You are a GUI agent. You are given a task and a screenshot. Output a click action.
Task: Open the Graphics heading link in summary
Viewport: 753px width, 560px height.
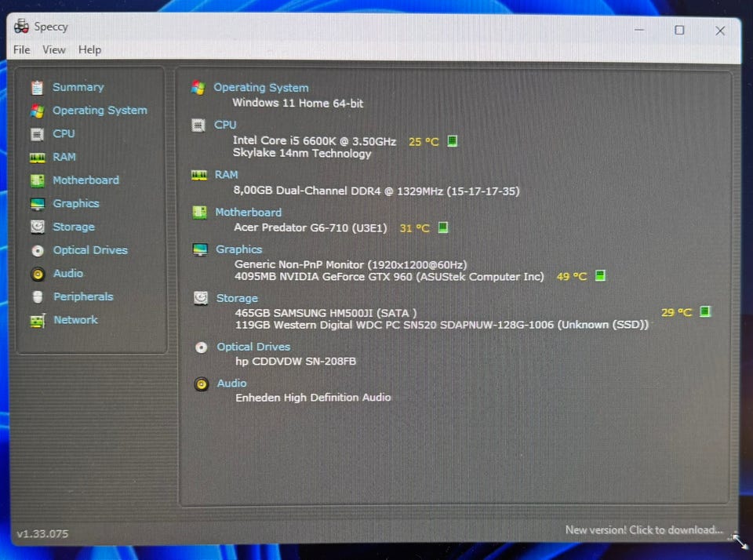click(x=238, y=249)
